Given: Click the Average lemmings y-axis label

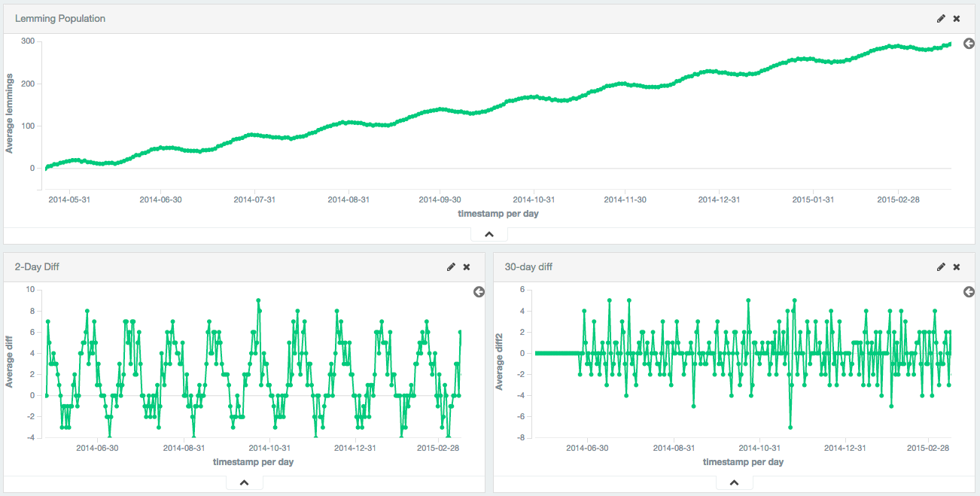Looking at the screenshot, I should (x=10, y=114).
